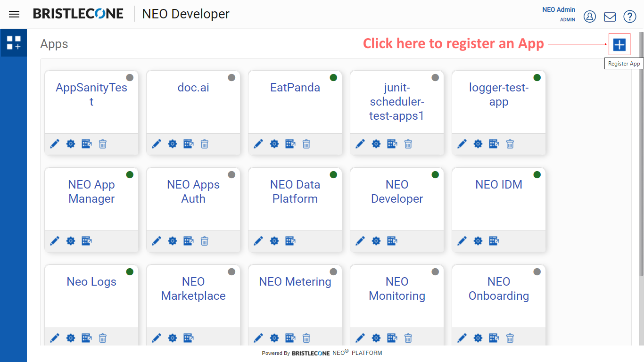The width and height of the screenshot is (644, 362).
Task: Click table-link icon on junit-scheduler-test-apps1 card
Action: point(392,144)
